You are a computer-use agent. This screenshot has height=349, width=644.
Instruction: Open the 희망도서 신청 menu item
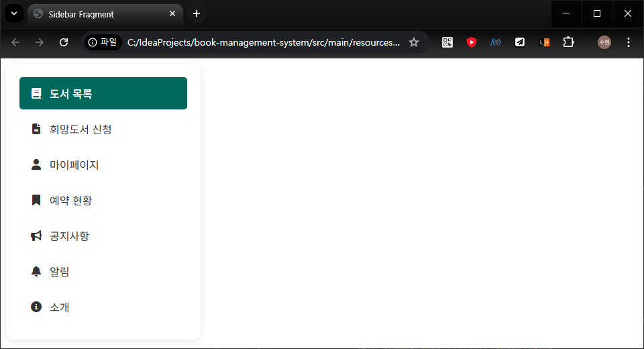80,129
